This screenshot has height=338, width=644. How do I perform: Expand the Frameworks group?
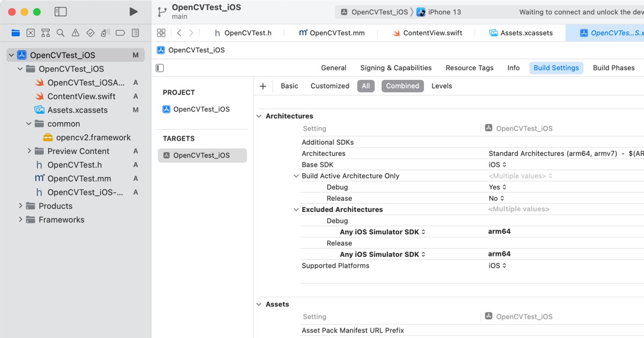point(20,220)
